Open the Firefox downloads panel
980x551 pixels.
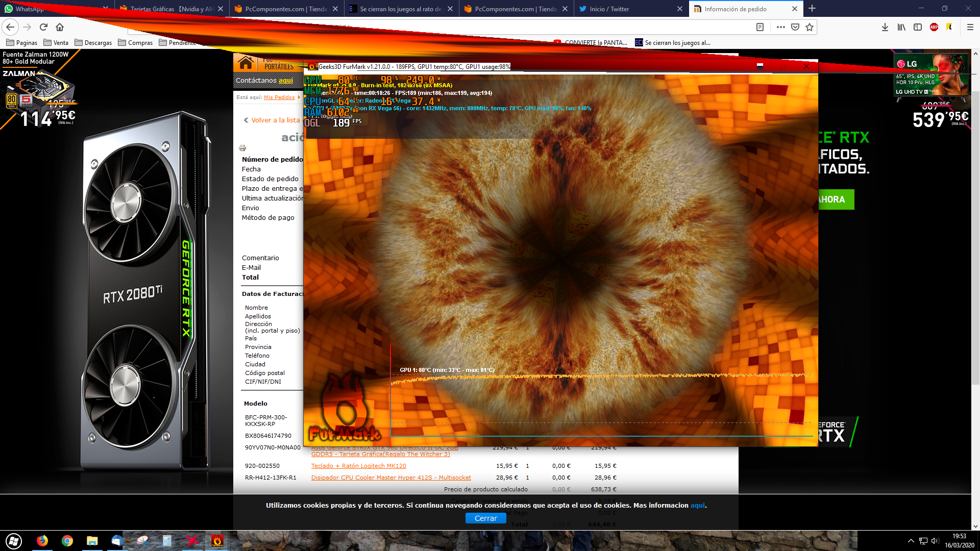click(x=885, y=27)
